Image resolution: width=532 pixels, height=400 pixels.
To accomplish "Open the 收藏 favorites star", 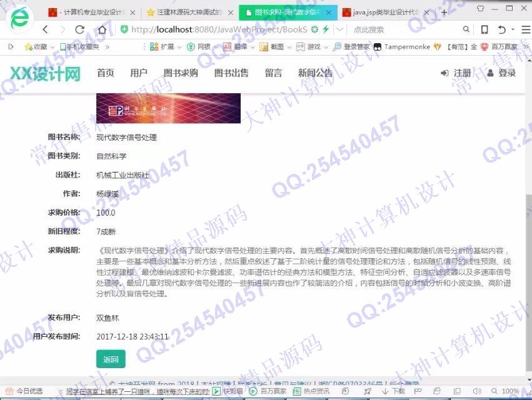I will [36, 47].
